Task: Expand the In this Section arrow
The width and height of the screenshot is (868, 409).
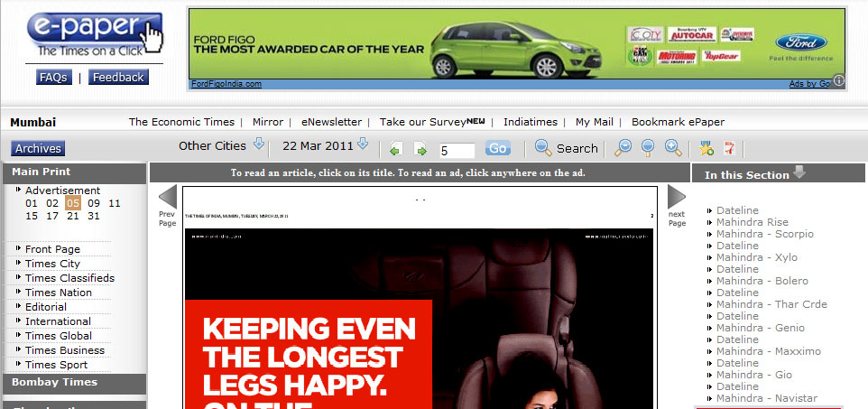Action: pyautogui.click(x=799, y=172)
